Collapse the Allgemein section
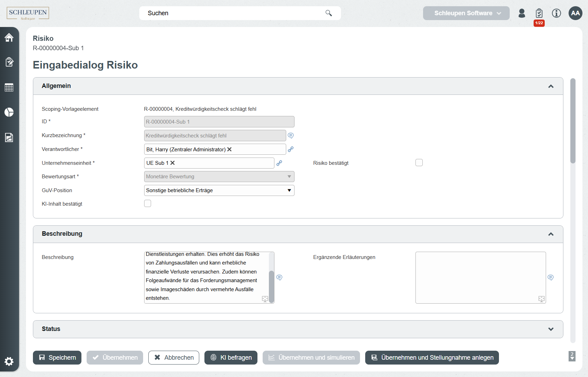Viewport: 588px width, 377px height. coord(551,86)
